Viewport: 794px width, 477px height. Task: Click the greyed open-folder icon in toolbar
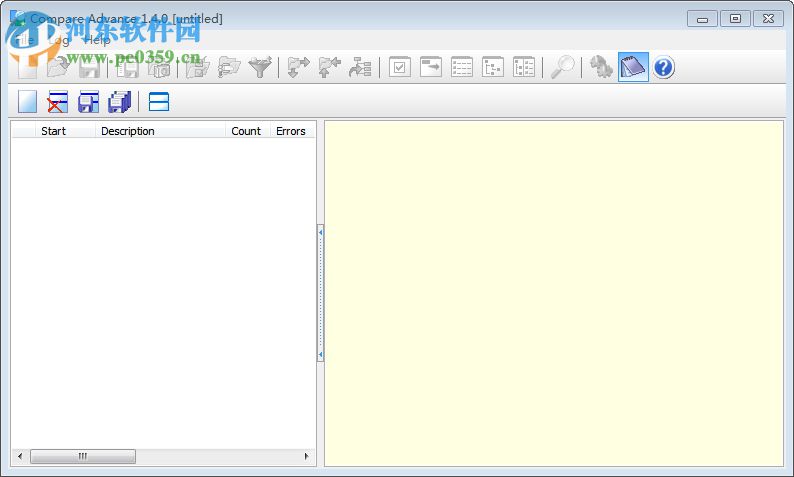[x=58, y=67]
